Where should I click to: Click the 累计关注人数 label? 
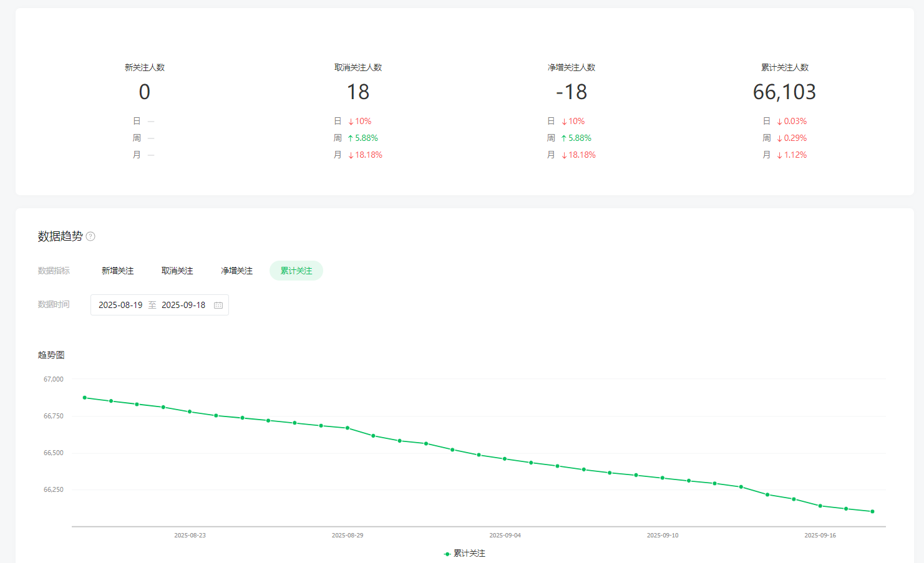point(785,67)
